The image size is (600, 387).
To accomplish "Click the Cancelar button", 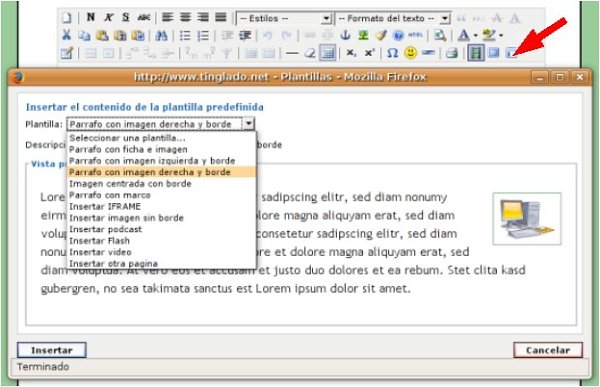I will (x=548, y=350).
